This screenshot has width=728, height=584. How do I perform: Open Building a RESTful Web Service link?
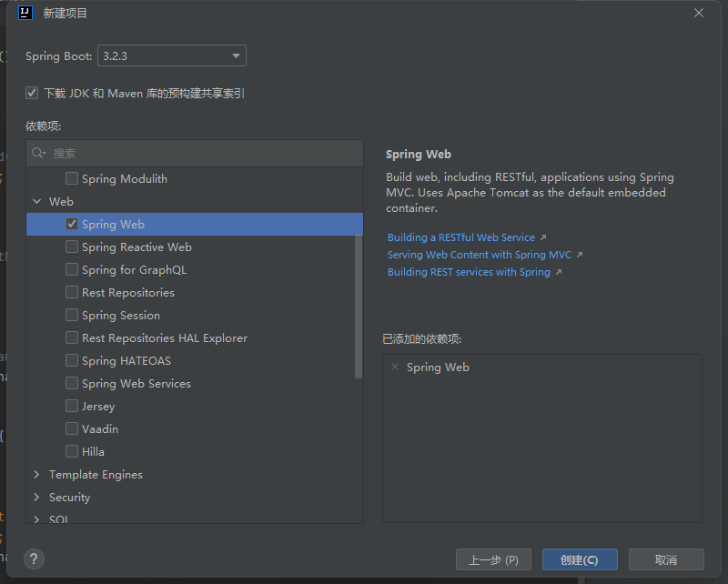click(x=461, y=237)
